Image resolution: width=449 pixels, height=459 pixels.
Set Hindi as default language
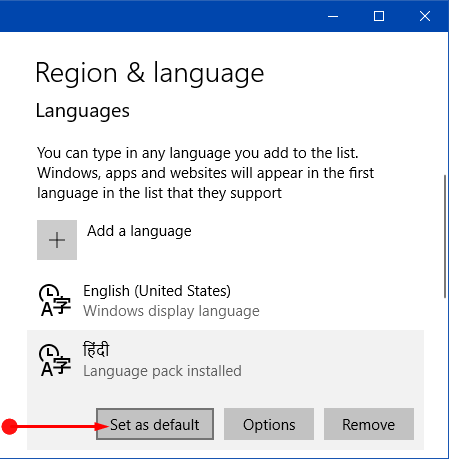point(155,424)
